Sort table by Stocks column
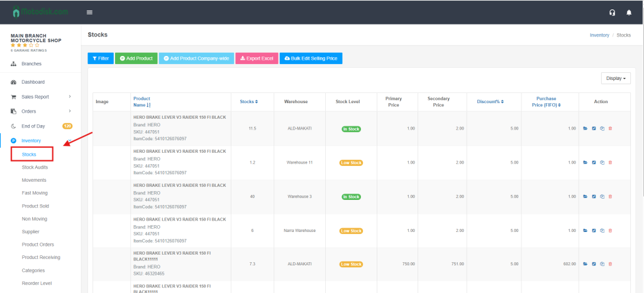 (248, 101)
